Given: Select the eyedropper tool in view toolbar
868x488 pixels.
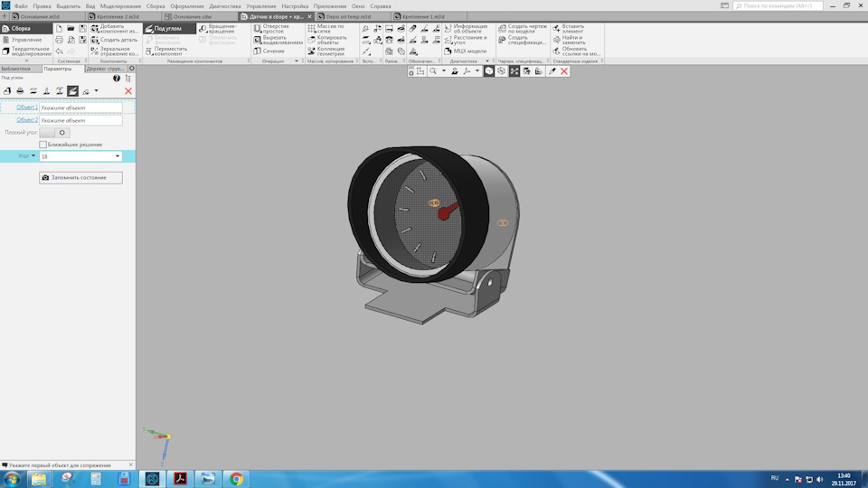Looking at the screenshot, I should click(552, 70).
